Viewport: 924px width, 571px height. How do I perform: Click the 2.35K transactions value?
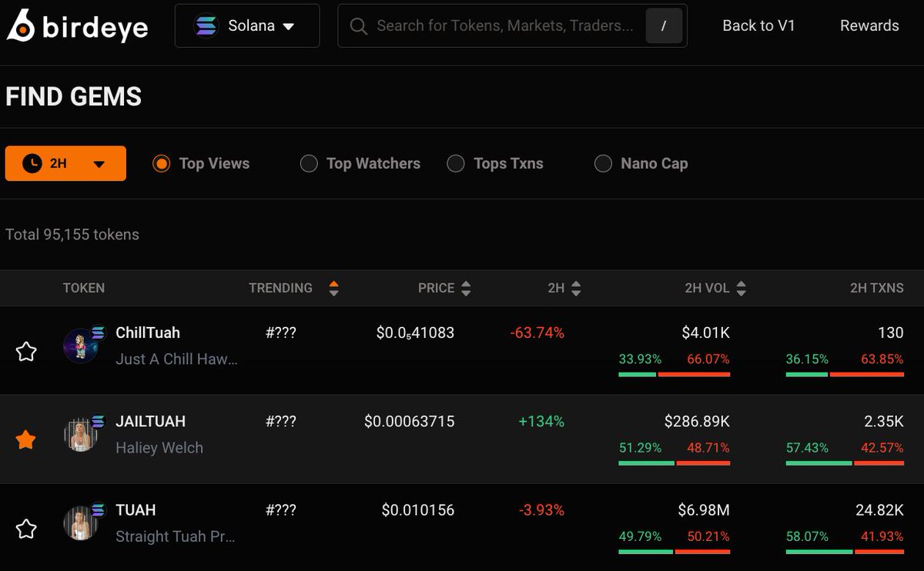[x=884, y=422]
